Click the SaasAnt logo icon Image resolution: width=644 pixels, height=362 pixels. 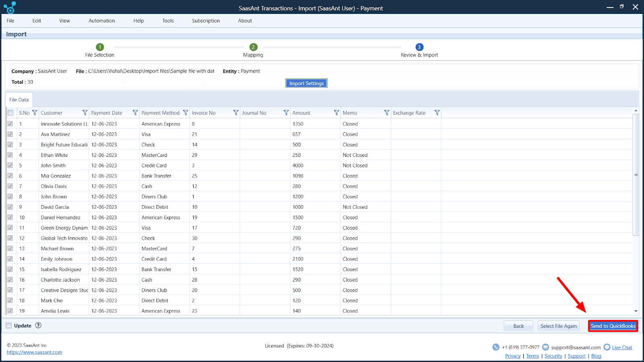tap(10, 7)
